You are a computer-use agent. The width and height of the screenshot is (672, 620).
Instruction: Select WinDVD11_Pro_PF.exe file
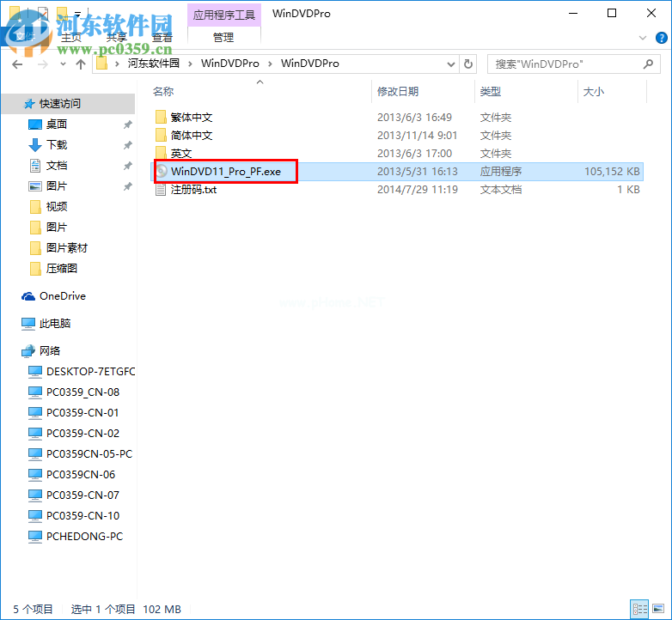226,171
